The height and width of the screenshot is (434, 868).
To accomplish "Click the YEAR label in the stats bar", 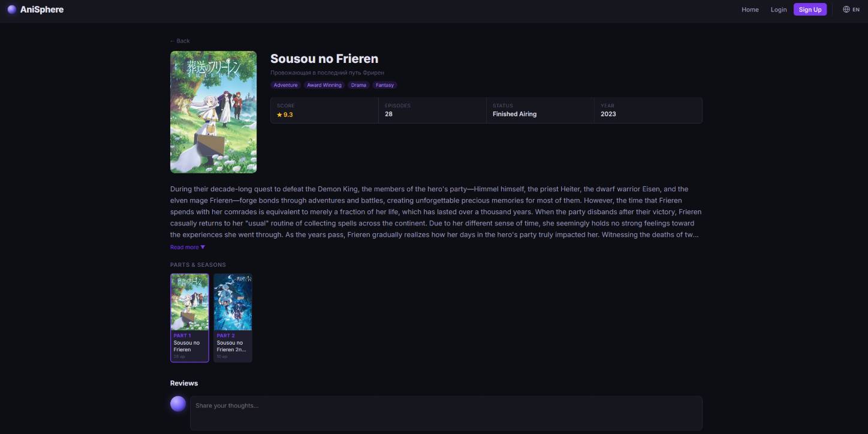I will click(x=607, y=106).
